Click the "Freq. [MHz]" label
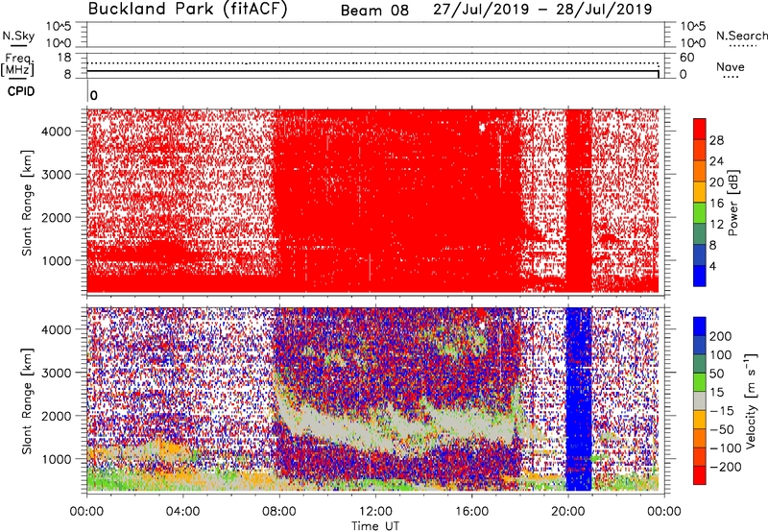The width and height of the screenshot is (768, 532). (17, 64)
